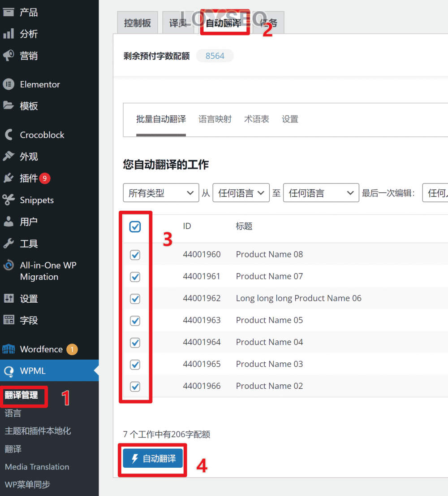
Task: Click the plugins update badge 9
Action: [45, 178]
